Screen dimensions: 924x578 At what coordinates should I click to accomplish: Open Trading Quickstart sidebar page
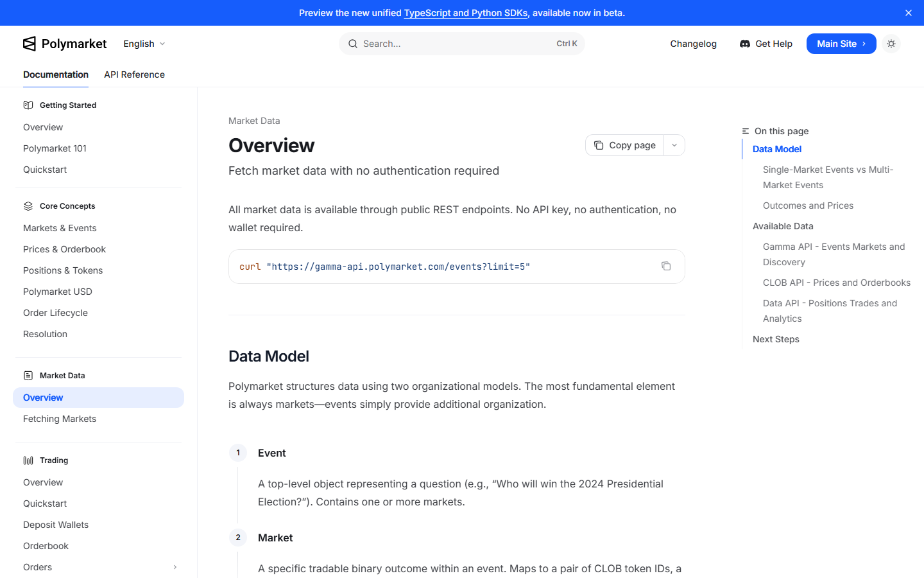click(45, 504)
